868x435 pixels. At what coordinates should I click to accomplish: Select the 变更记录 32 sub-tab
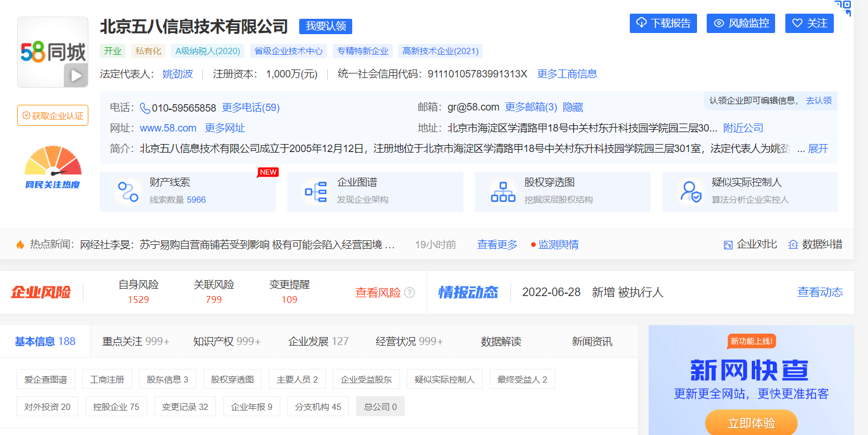tap(185, 407)
